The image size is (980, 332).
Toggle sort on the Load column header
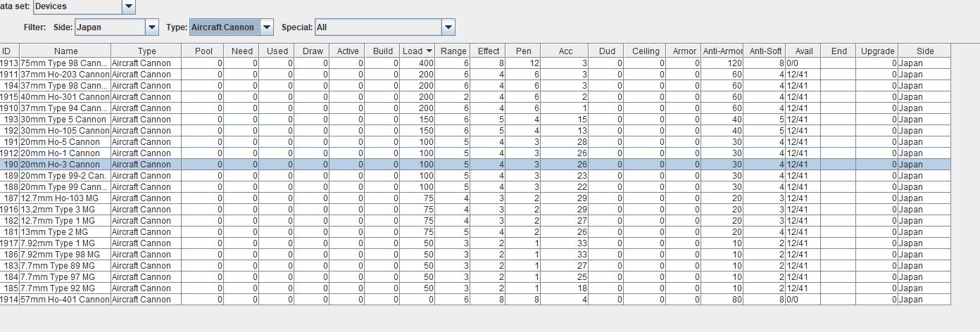pyautogui.click(x=417, y=51)
